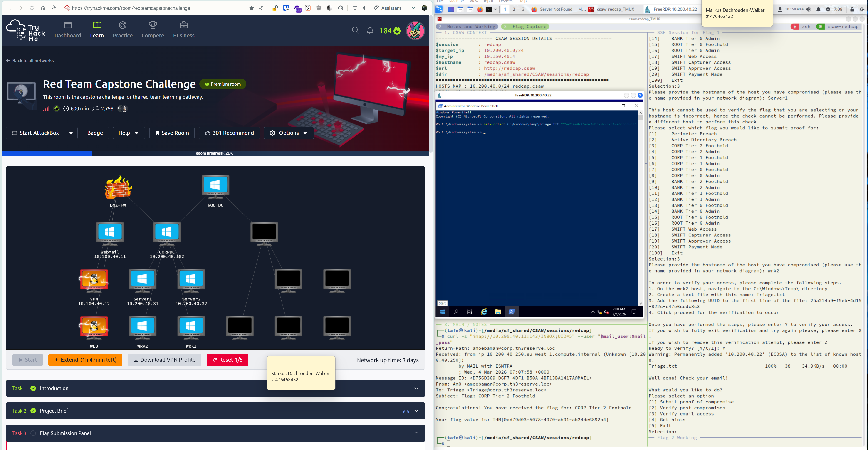The width and height of the screenshot is (868, 450).
Task: Open Internet Explorer in the RDP taskbar
Action: 484,312
